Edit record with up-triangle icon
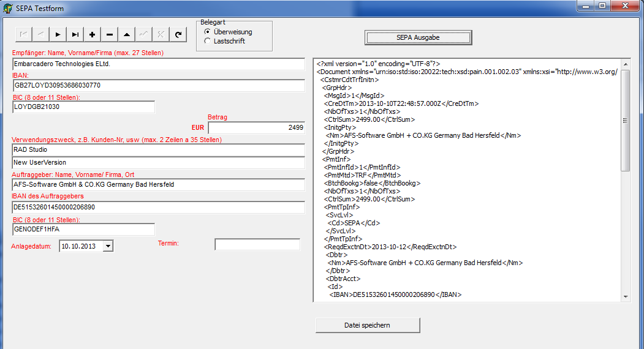644x349 pixels. point(127,34)
